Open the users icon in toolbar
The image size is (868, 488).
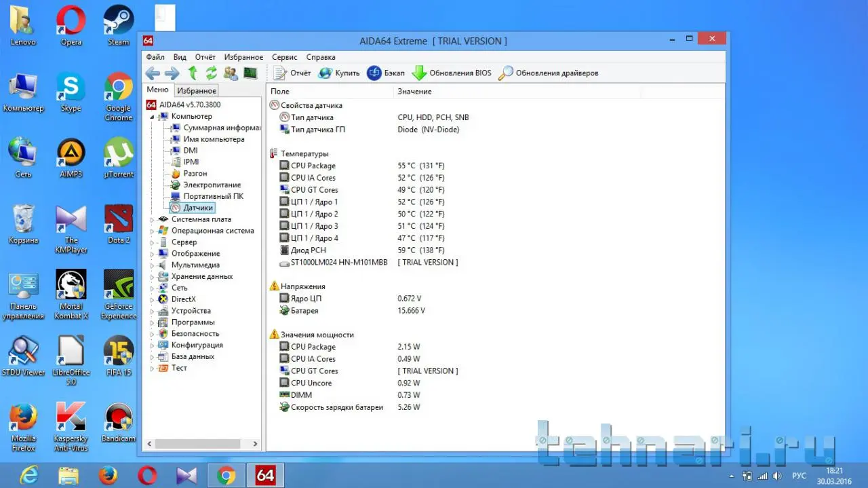point(231,73)
